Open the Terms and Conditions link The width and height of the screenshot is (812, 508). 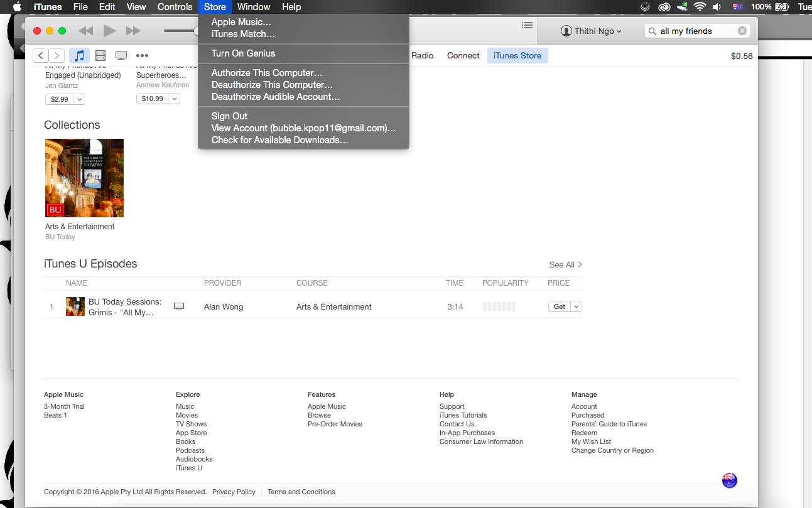coord(301,492)
